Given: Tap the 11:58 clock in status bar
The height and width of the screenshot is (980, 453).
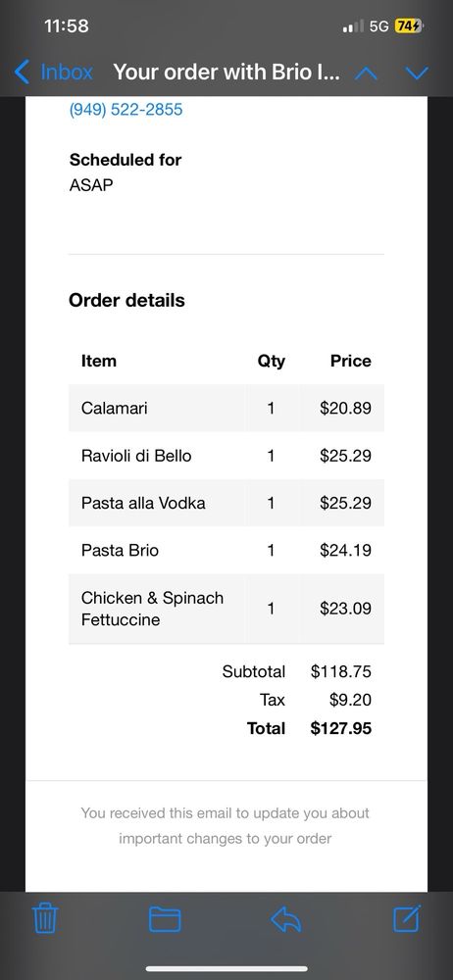Looking at the screenshot, I should 67,26.
